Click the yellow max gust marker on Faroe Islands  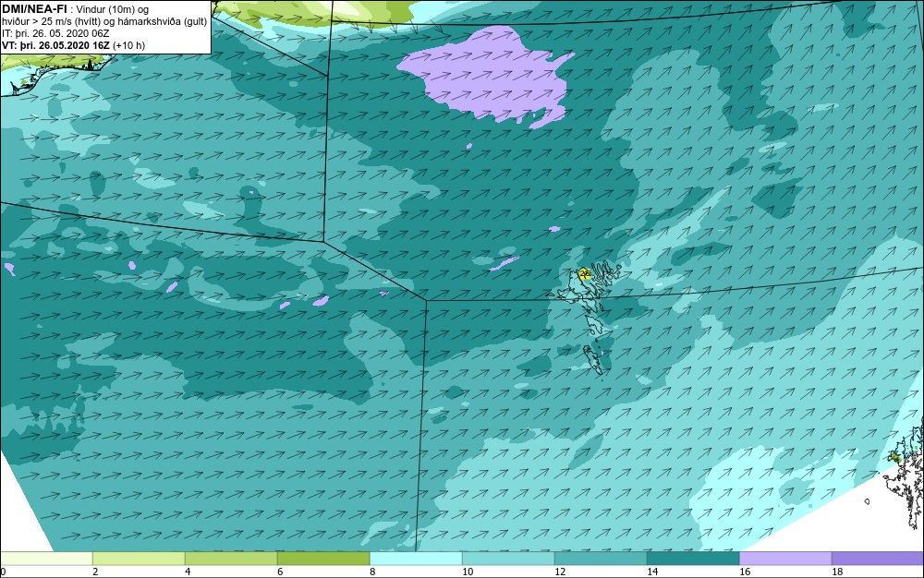point(585,273)
